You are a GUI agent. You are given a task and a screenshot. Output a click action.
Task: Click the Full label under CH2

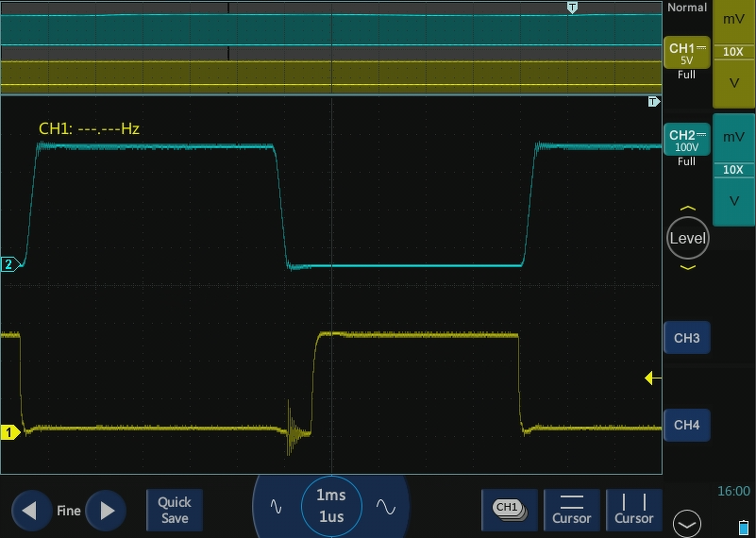pos(686,161)
